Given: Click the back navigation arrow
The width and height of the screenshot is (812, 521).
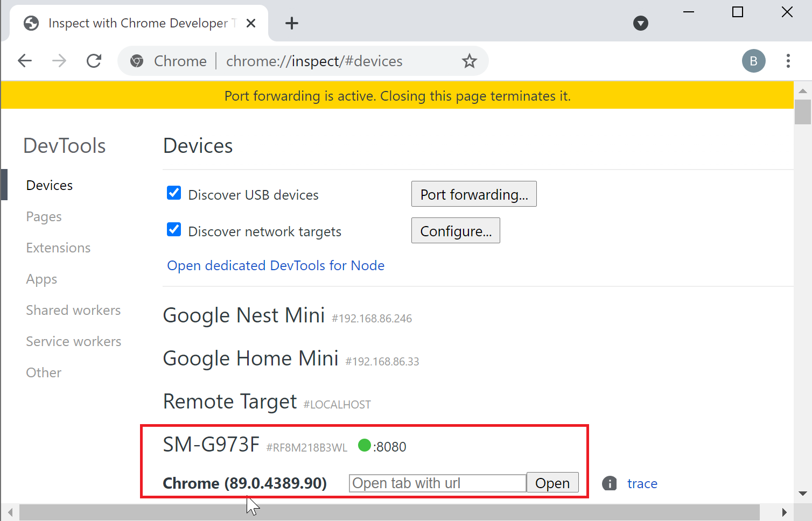Looking at the screenshot, I should pyautogui.click(x=24, y=61).
